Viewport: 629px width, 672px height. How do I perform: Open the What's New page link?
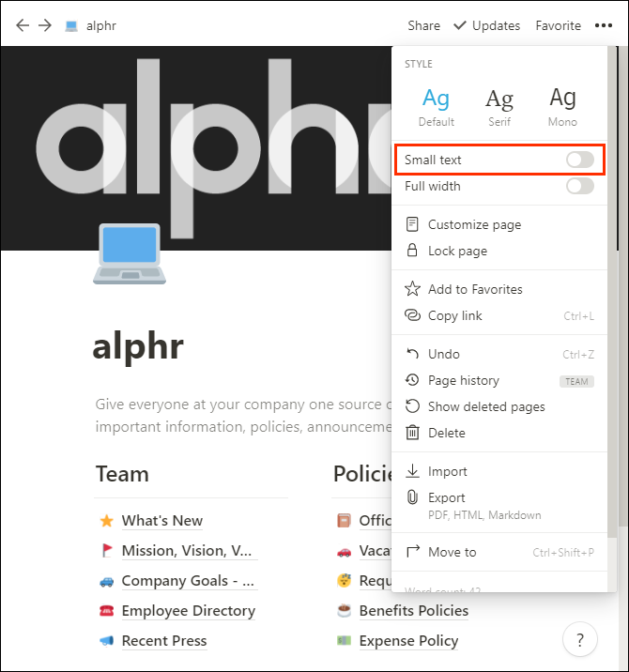tap(162, 520)
